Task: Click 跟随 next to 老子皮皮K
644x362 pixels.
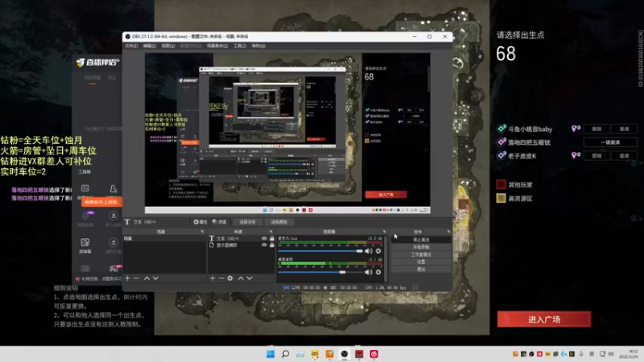Action: pos(597,155)
